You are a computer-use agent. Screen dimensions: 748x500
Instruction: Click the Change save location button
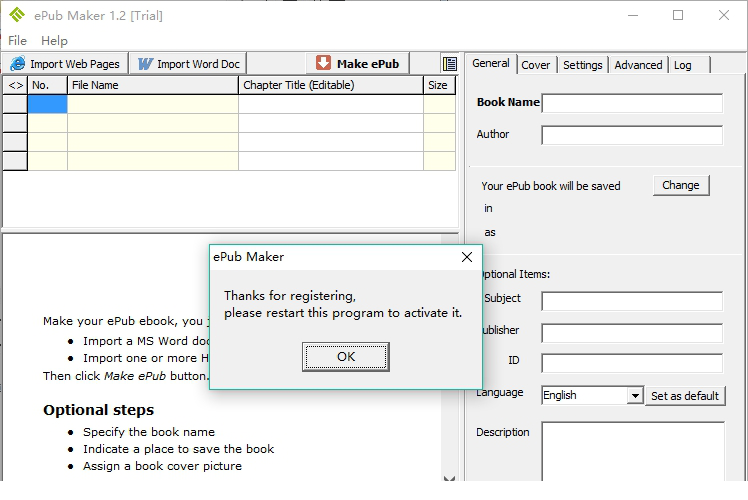tap(681, 185)
